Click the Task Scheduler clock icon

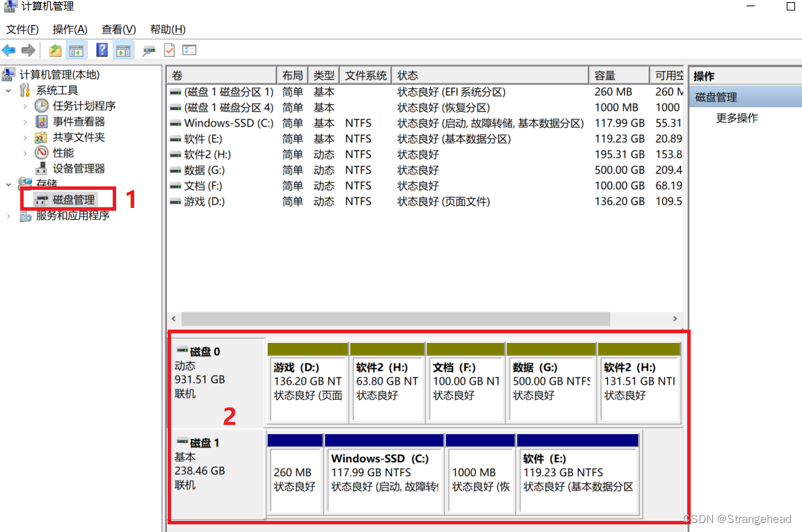[x=42, y=106]
